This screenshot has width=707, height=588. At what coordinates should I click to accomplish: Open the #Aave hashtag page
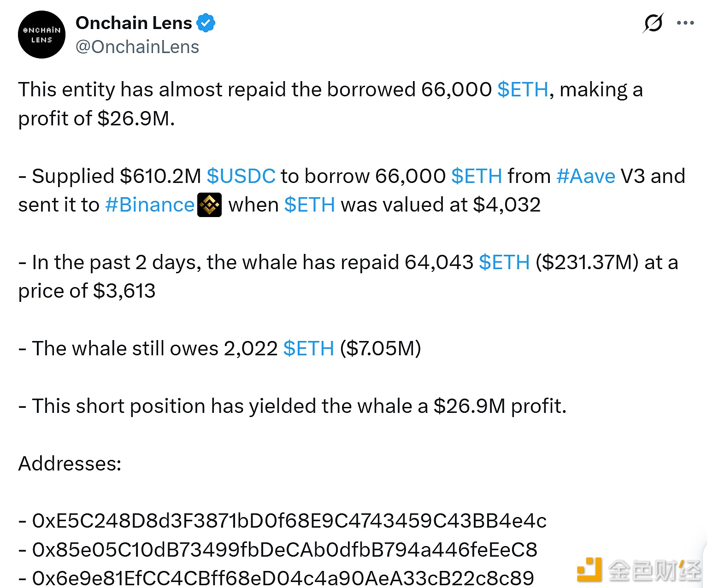pyautogui.click(x=586, y=176)
